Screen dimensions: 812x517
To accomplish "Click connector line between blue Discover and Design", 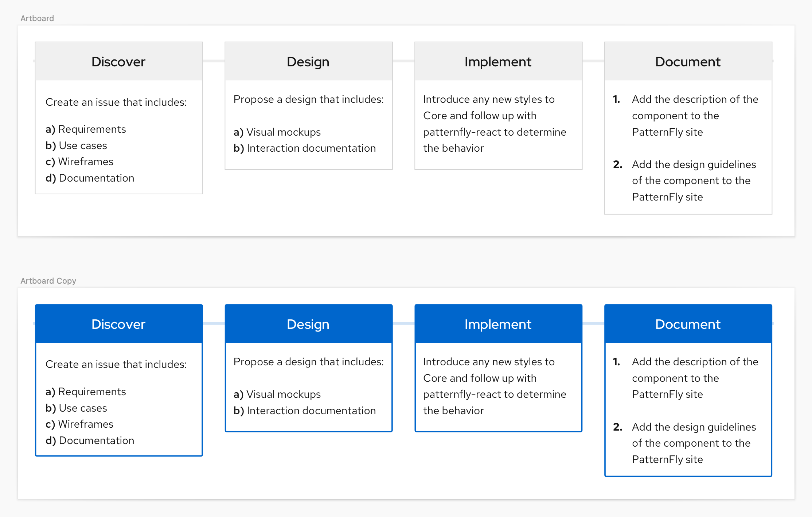I will pos(214,323).
